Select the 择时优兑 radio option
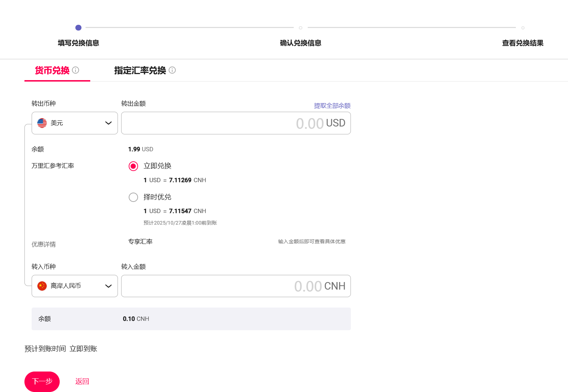568x392 pixels. click(x=133, y=197)
